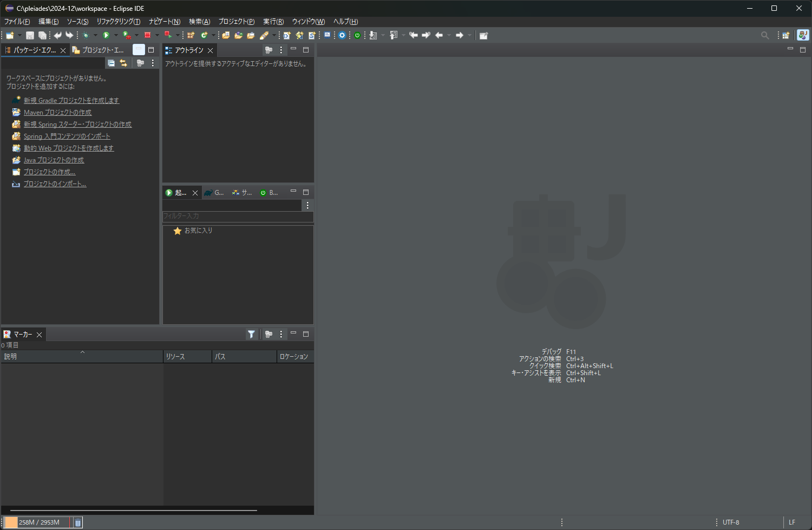Click the Markers view horizontal scrollbar
Image resolution: width=812 pixels, height=530 pixels.
tap(133, 510)
